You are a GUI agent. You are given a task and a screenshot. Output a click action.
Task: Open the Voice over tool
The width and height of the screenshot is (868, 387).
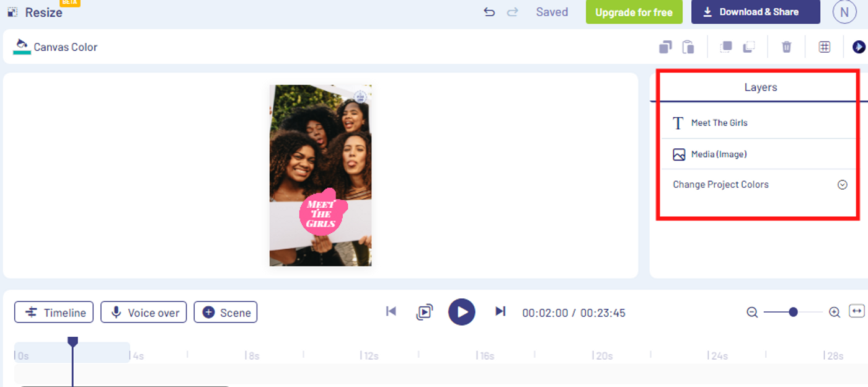coord(143,312)
